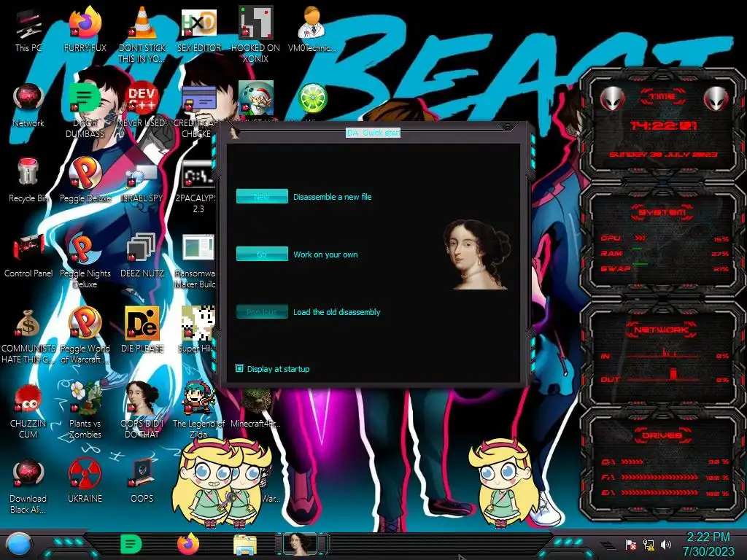The width and height of the screenshot is (747, 560).
Task: Select the COMMUNISTS HATE THIS money bag icon
Action: (x=28, y=335)
